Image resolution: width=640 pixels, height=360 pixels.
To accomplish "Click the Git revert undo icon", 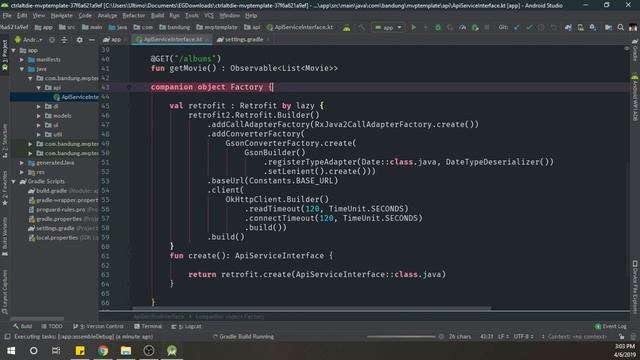I will tap(553, 27).
